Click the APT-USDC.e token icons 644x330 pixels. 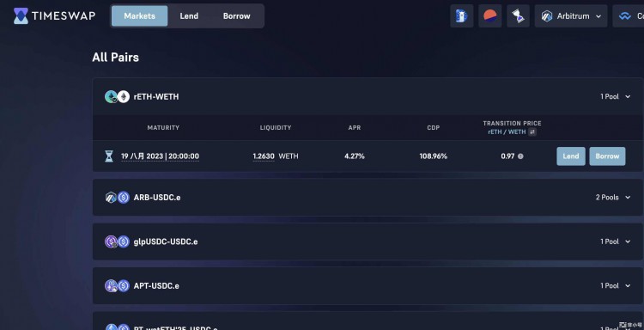(x=117, y=285)
